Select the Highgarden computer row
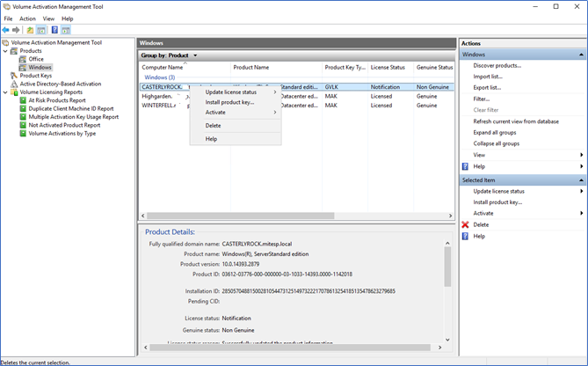 296,97
